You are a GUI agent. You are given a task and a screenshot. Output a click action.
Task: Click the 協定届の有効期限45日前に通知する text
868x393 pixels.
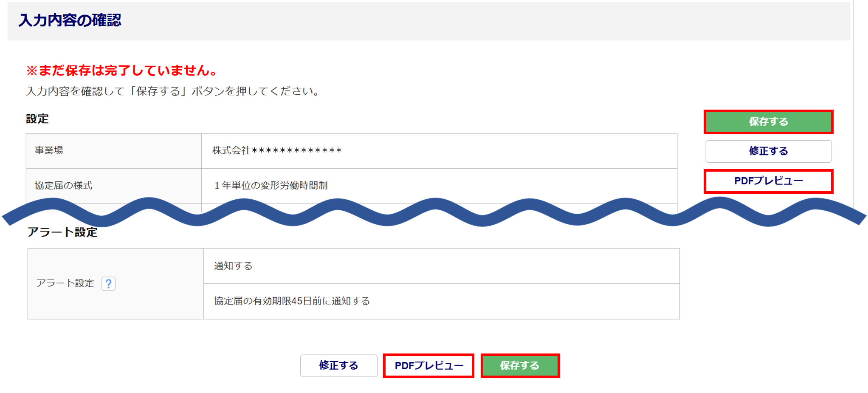292,301
